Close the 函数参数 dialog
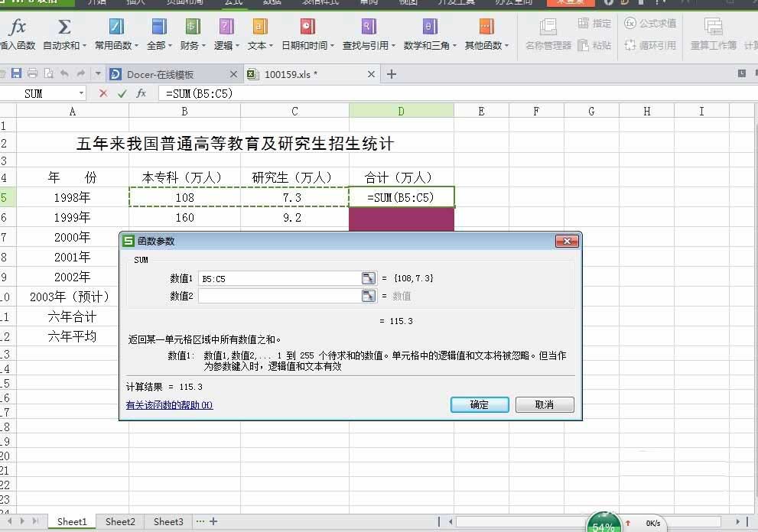 point(567,241)
